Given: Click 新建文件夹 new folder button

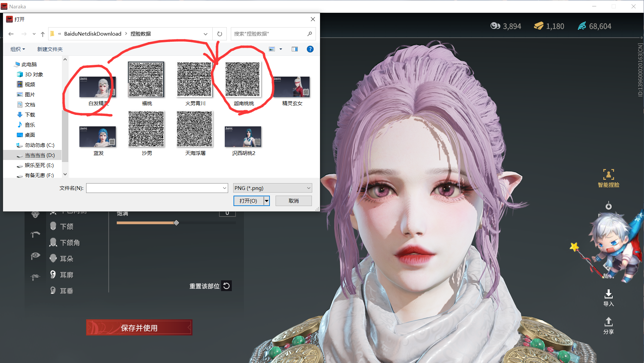Looking at the screenshot, I should click(x=50, y=49).
